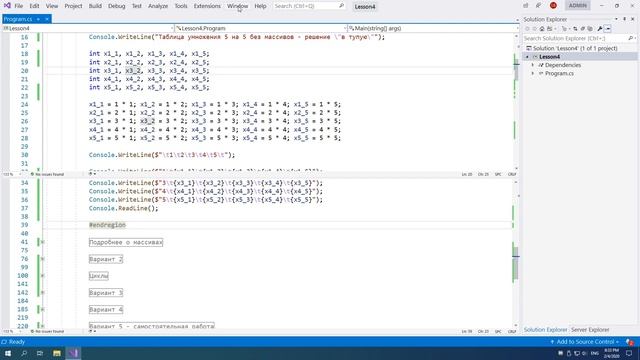Click 'No issues found' in upper pane

point(48,174)
